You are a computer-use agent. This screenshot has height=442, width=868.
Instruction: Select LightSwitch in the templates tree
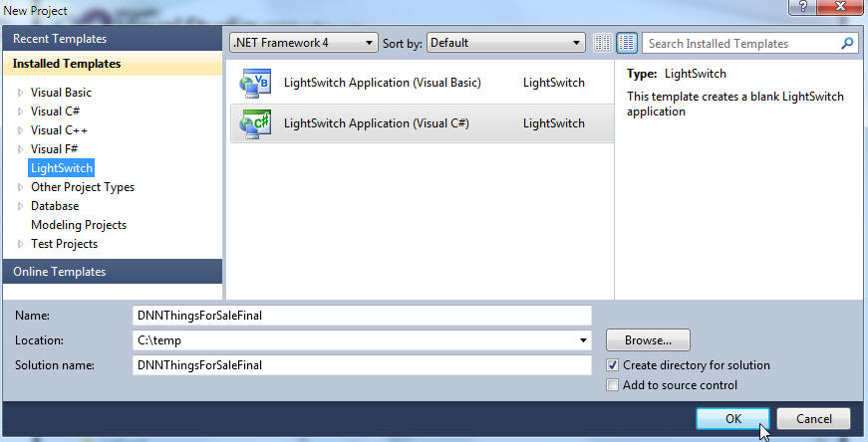click(62, 168)
